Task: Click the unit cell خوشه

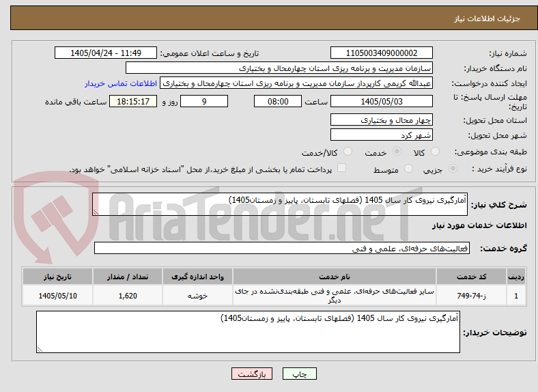Action: click(197, 295)
